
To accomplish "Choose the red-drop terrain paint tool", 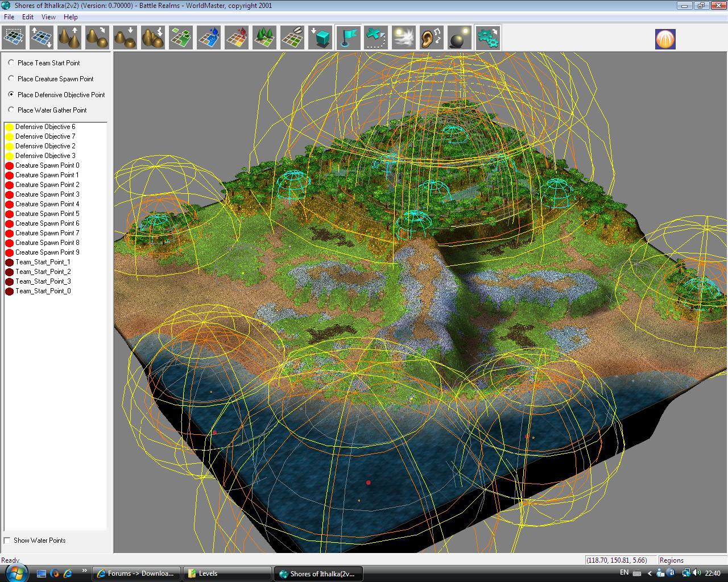I will 237,38.
